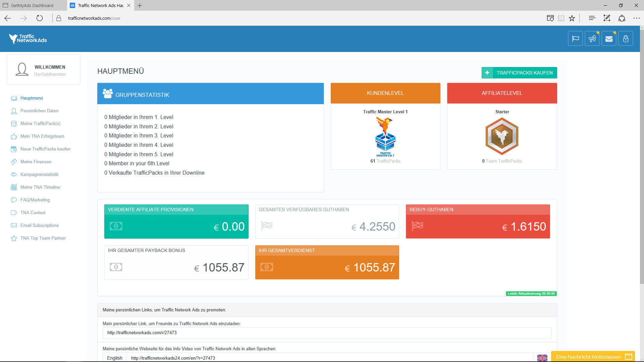Click the padlock icon in the header
Viewport: 644px width, 362px height.
click(x=626, y=39)
